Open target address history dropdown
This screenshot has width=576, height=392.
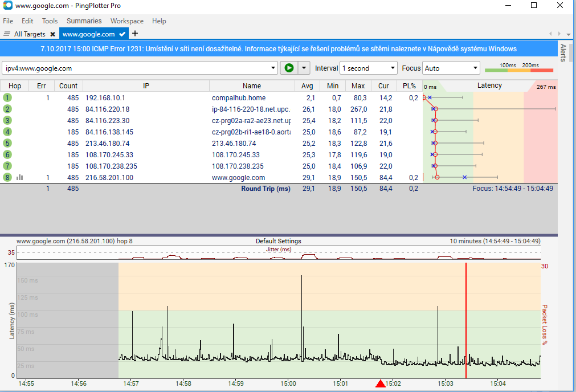point(273,68)
